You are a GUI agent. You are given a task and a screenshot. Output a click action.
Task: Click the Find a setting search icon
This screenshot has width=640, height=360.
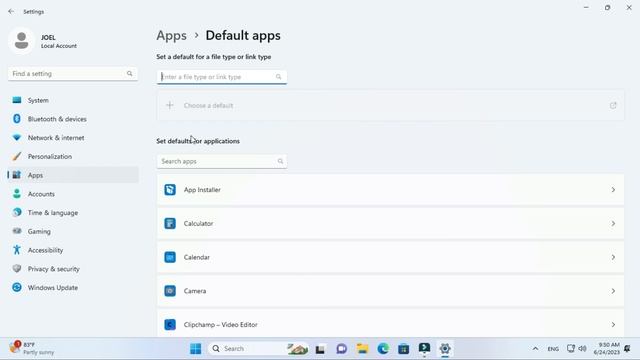(129, 73)
